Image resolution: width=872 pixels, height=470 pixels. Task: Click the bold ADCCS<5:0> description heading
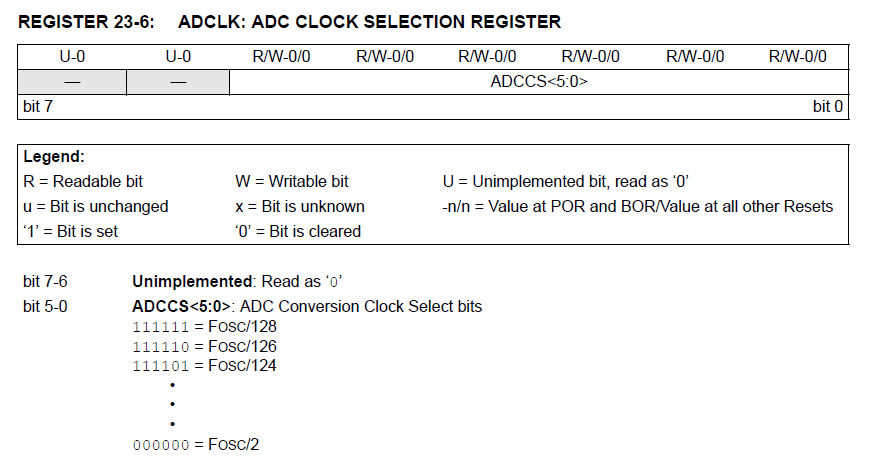[181, 306]
